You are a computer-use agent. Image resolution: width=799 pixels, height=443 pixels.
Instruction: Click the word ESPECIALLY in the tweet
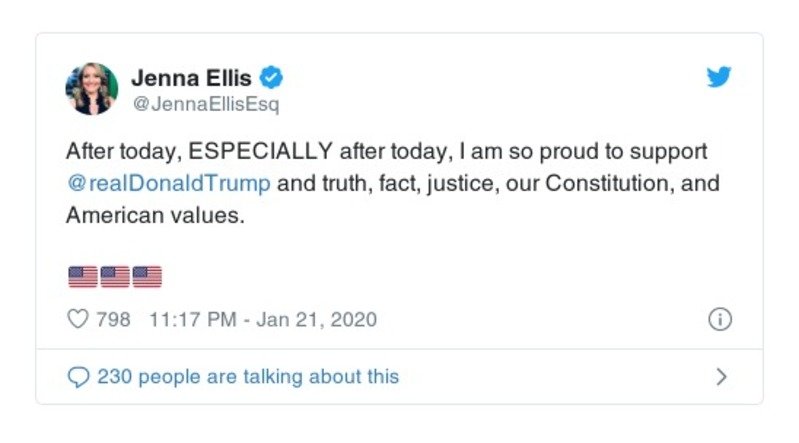click(261, 152)
